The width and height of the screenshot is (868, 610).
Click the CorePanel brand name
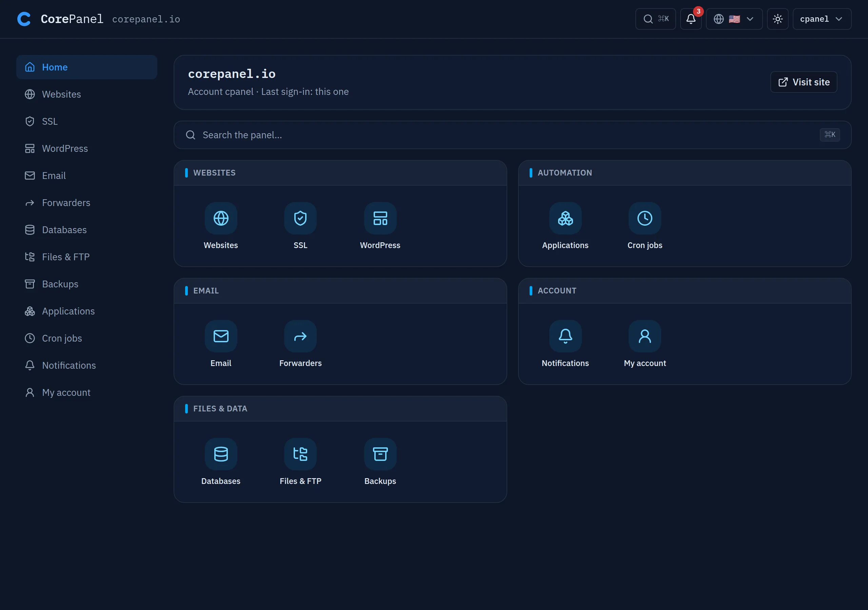[x=72, y=19]
